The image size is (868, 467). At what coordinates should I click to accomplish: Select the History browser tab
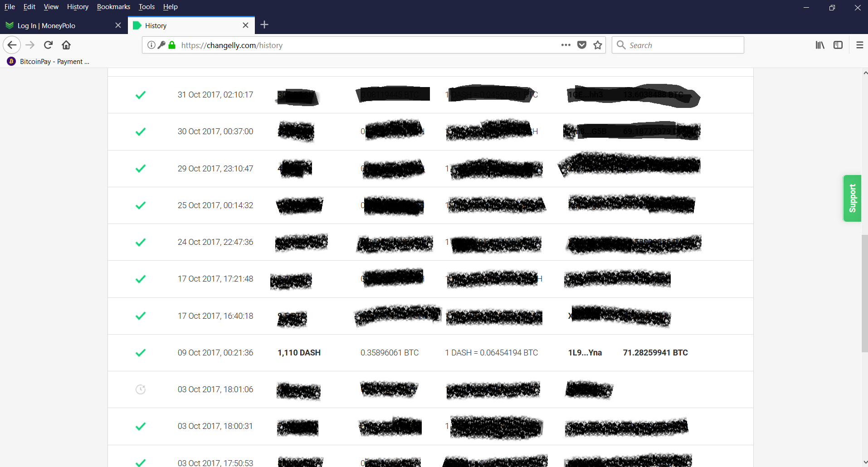[191, 25]
